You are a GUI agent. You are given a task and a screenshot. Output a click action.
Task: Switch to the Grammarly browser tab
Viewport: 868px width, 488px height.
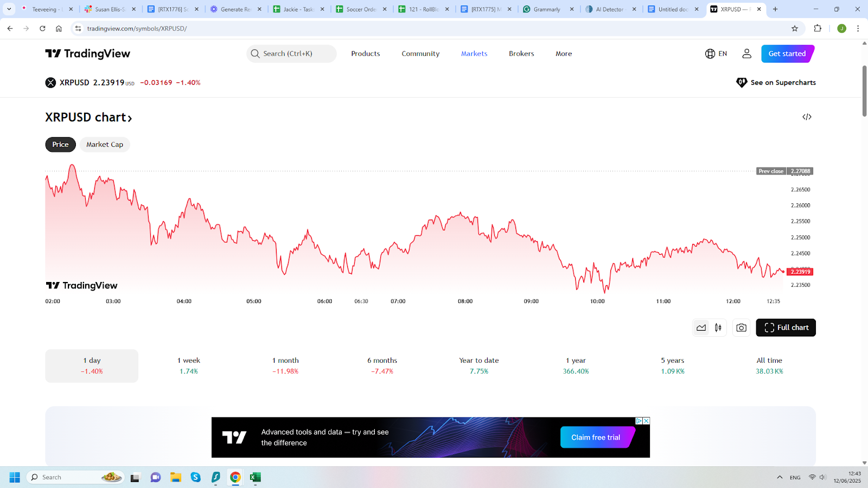coord(548,9)
